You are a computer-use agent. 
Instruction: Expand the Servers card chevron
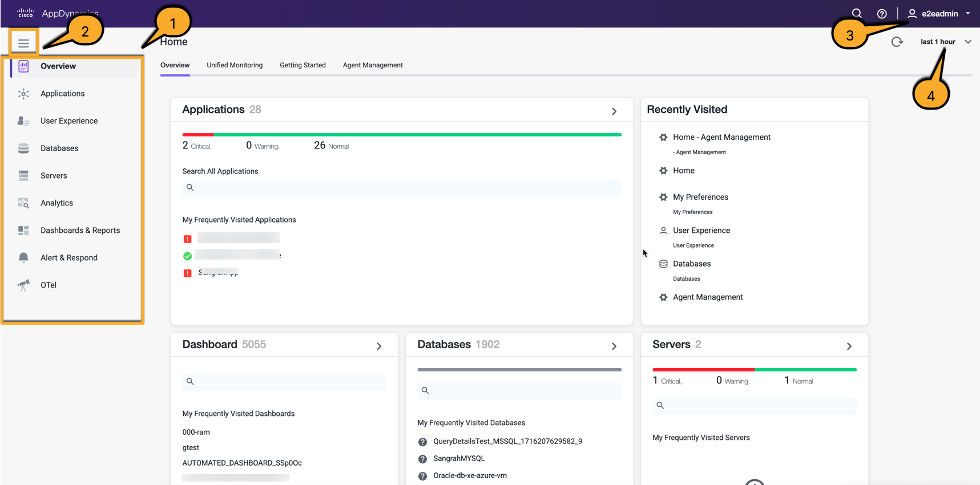point(849,346)
